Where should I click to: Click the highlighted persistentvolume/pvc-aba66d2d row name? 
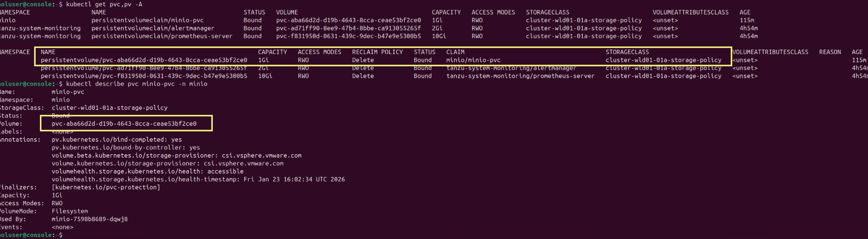[x=144, y=60]
